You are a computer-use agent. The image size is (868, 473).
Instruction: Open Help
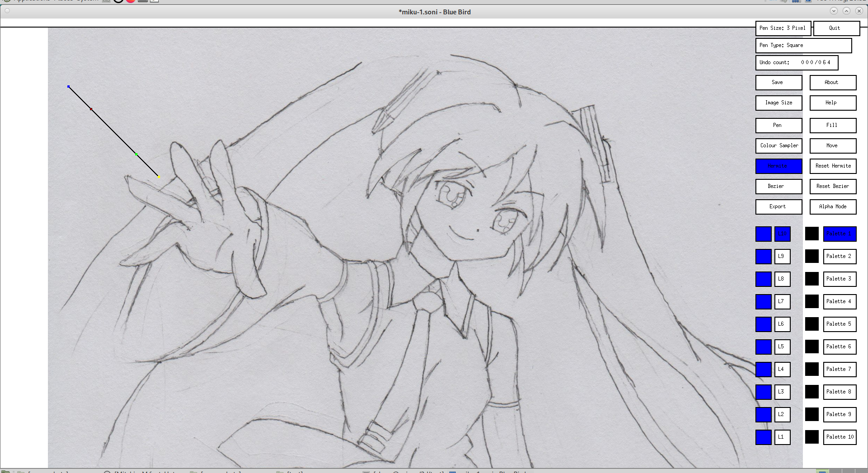[833, 103]
